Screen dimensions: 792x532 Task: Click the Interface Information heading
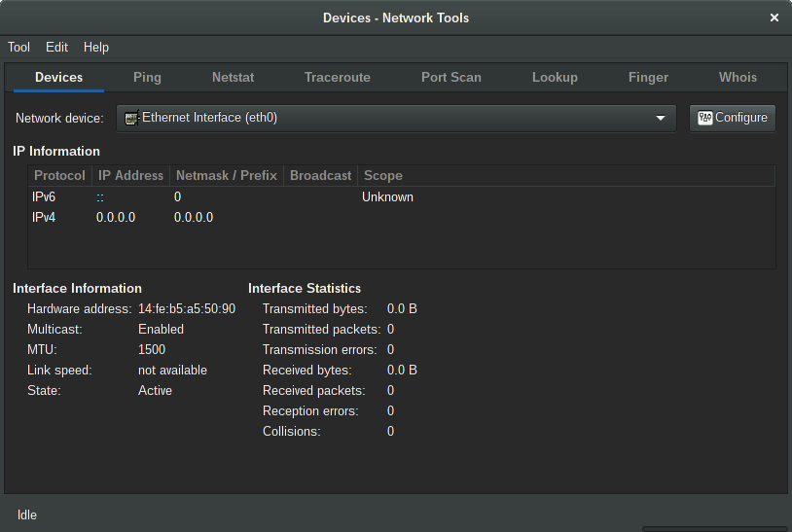click(77, 288)
